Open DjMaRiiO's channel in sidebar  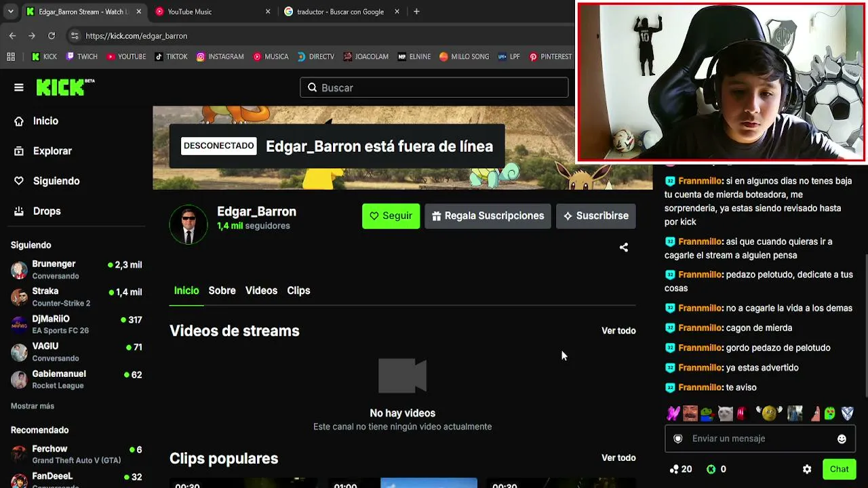76,324
